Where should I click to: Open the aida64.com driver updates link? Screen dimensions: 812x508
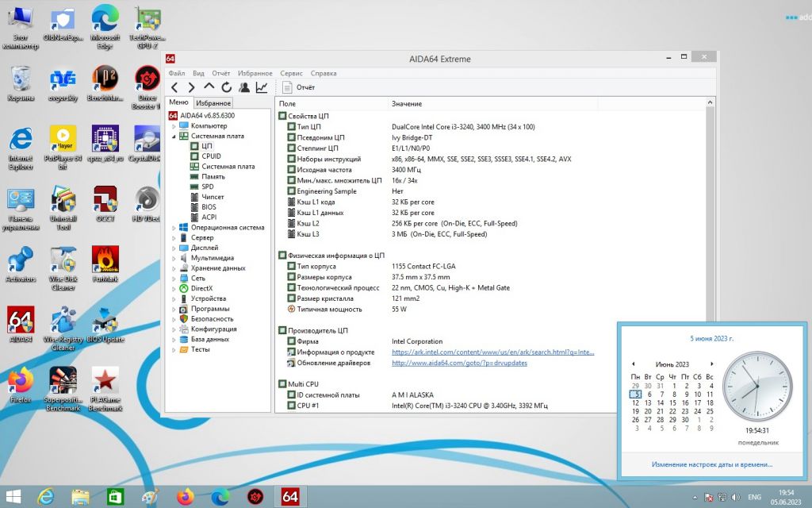[x=459, y=363]
